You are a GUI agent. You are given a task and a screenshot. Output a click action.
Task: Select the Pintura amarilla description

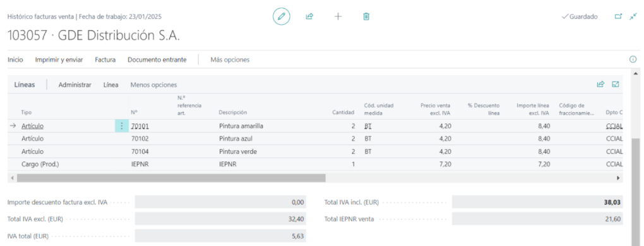(241, 126)
